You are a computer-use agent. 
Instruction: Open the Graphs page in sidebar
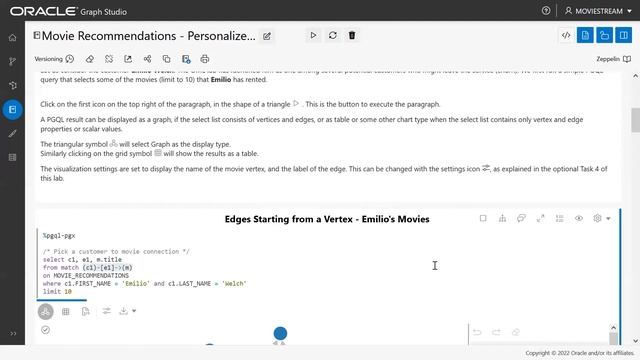coord(12,85)
